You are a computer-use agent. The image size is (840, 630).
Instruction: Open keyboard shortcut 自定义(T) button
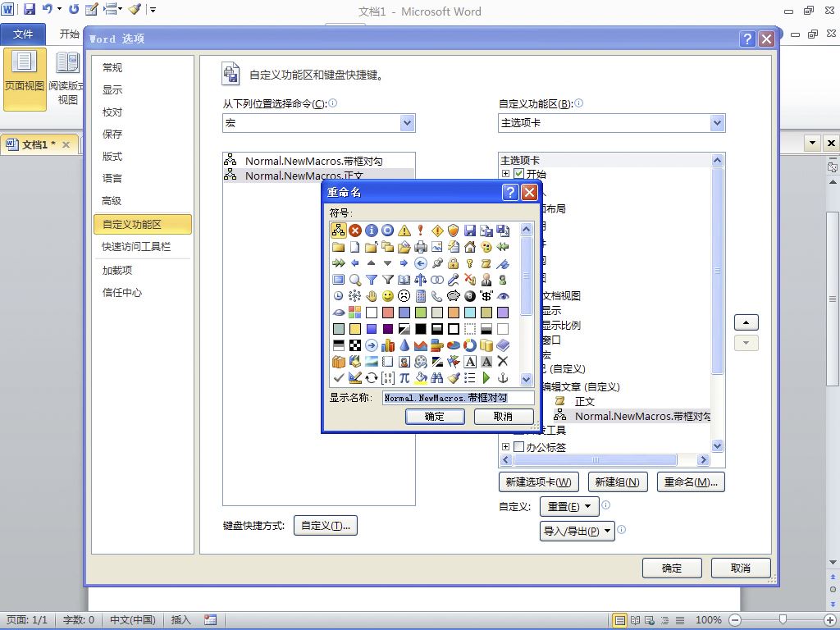click(325, 526)
